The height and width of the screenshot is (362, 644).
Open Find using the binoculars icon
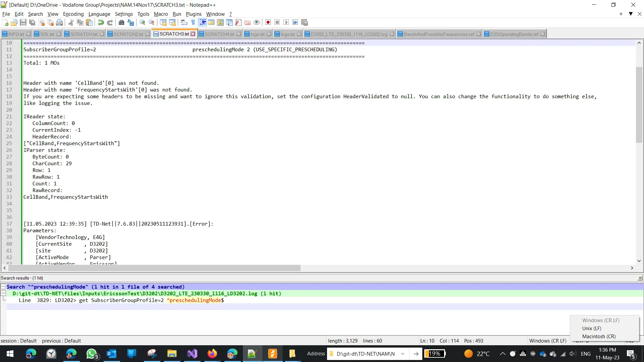[x=121, y=22]
